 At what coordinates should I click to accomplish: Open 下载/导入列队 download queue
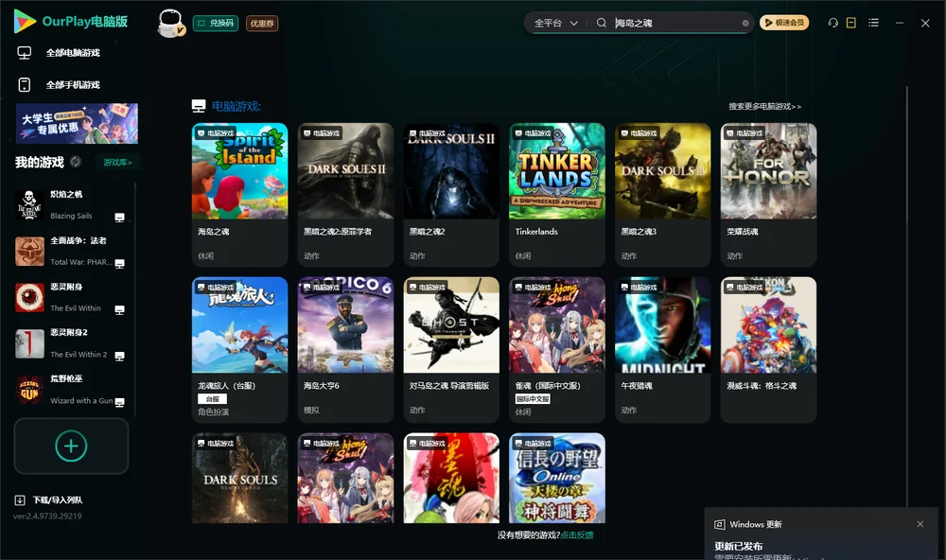49,500
